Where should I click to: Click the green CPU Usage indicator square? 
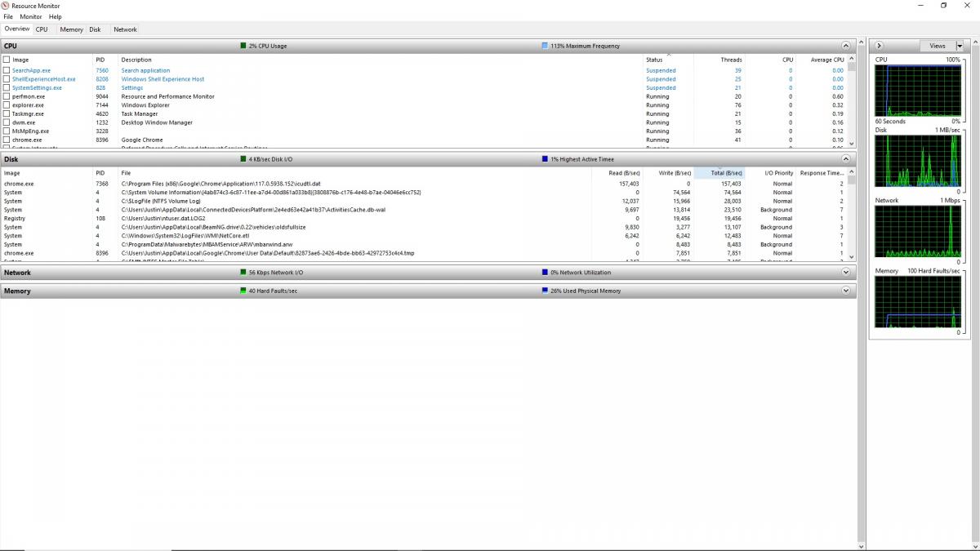click(x=243, y=46)
